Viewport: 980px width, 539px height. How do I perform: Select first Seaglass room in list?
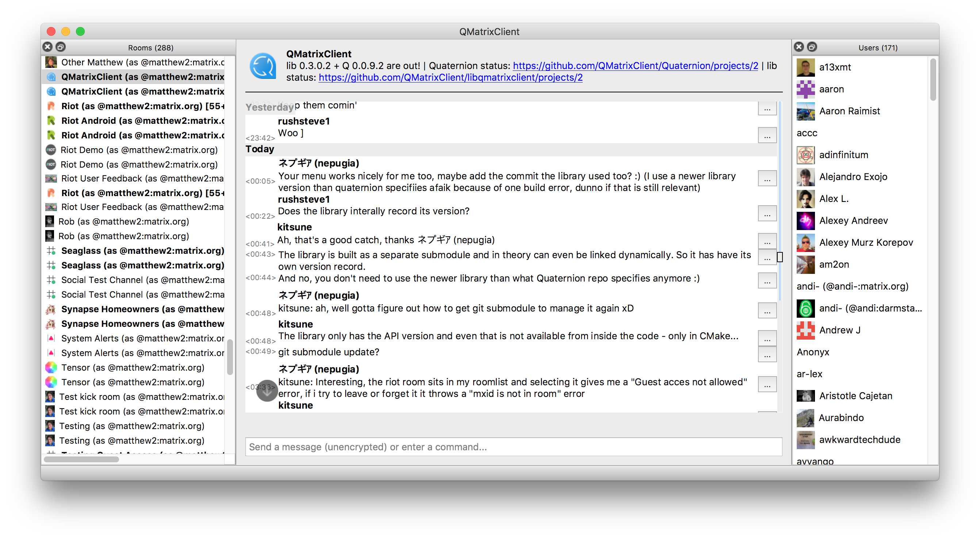pyautogui.click(x=142, y=251)
